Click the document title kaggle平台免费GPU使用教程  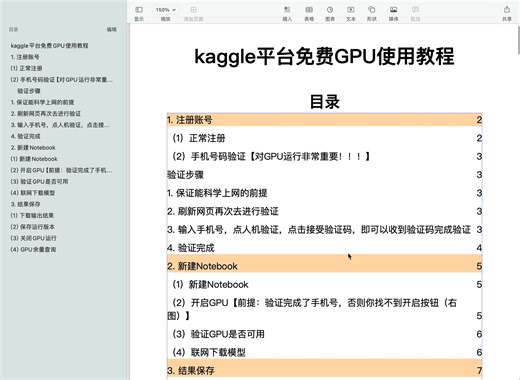pyautogui.click(x=324, y=56)
